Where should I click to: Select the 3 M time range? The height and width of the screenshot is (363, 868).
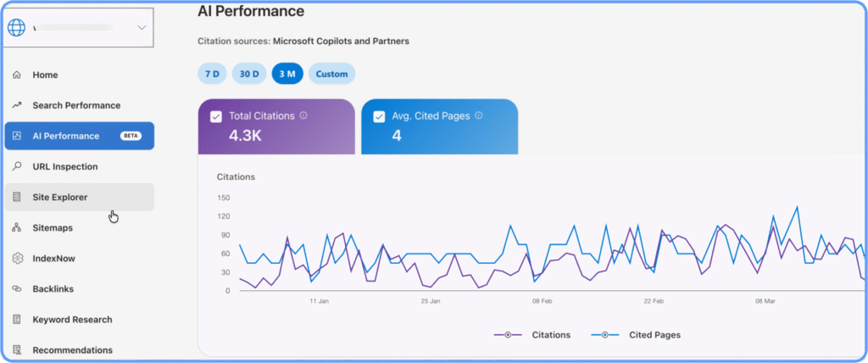coord(287,74)
